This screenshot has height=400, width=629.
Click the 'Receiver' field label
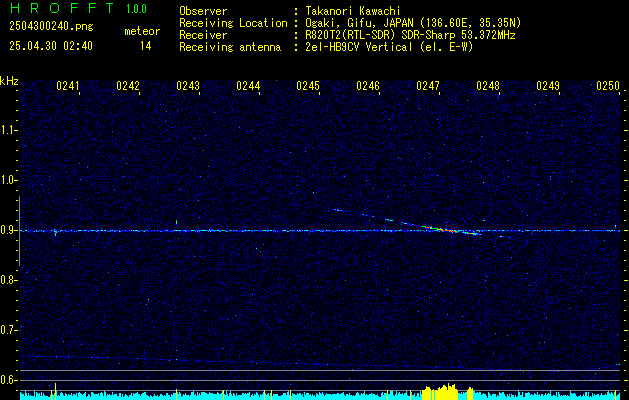[x=203, y=35]
